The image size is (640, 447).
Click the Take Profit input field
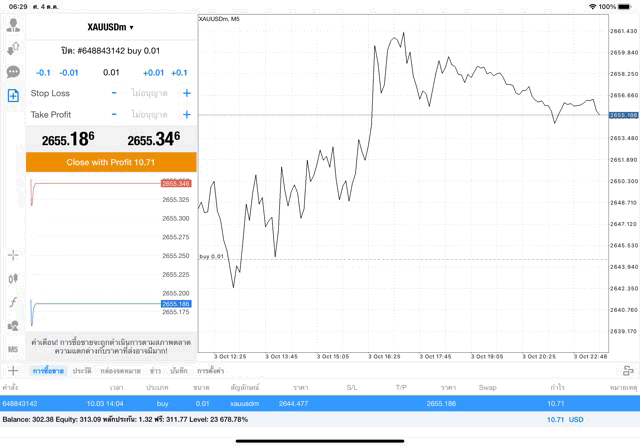point(149,115)
